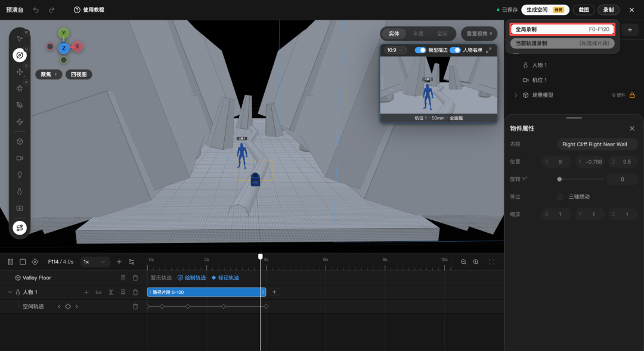This screenshot has width=644, height=351.
Task: Pause timeline playback
Action: coord(11,262)
